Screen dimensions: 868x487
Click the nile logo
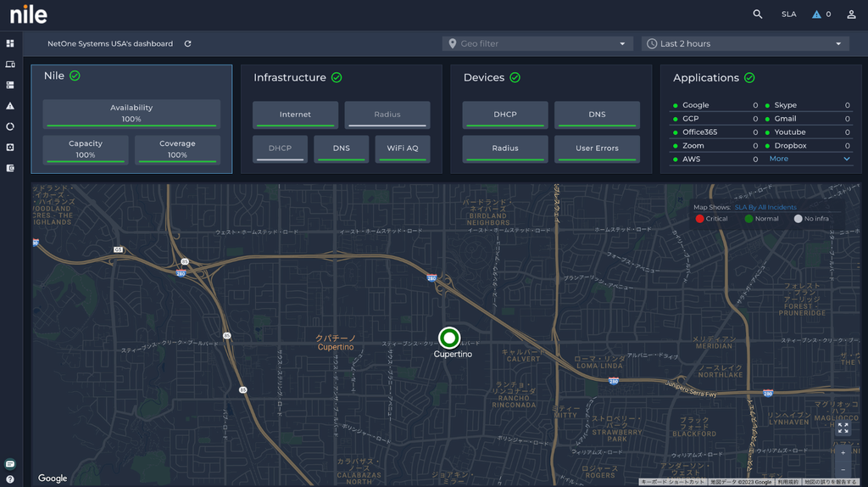tap(29, 14)
